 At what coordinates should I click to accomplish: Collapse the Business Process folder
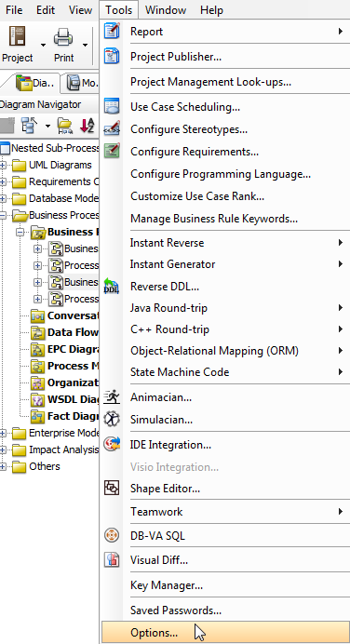[3, 215]
